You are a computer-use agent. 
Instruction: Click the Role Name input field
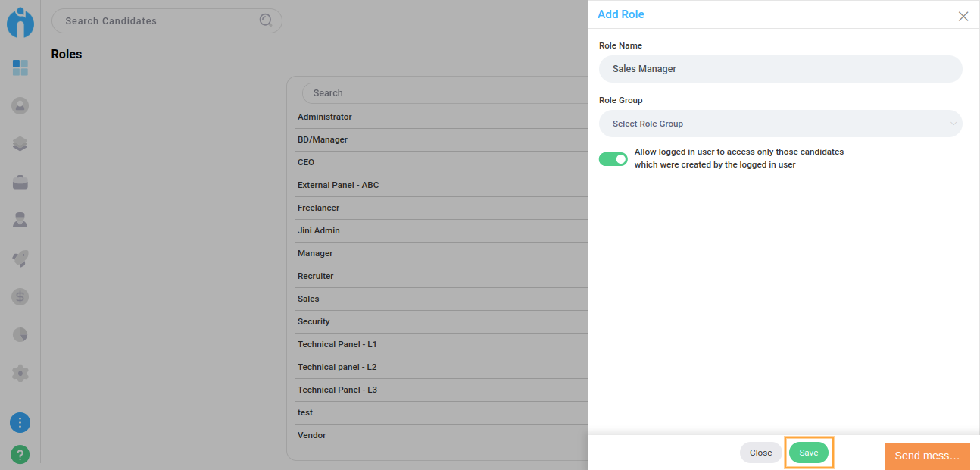pyautogui.click(x=780, y=69)
